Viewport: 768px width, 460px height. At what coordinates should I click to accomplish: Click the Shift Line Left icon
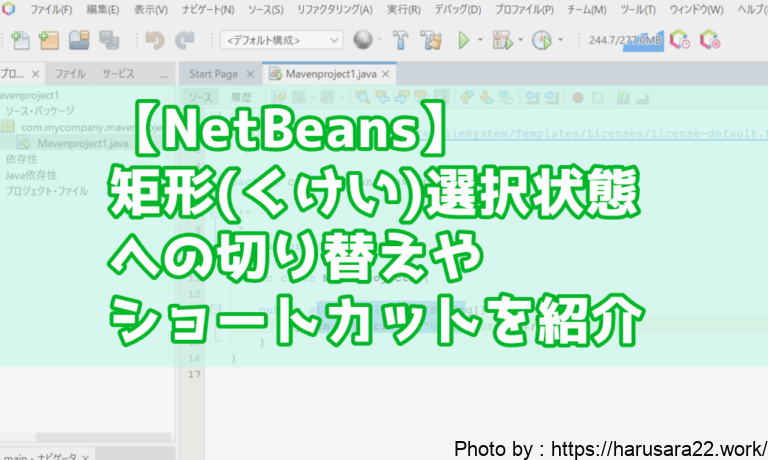point(532,97)
